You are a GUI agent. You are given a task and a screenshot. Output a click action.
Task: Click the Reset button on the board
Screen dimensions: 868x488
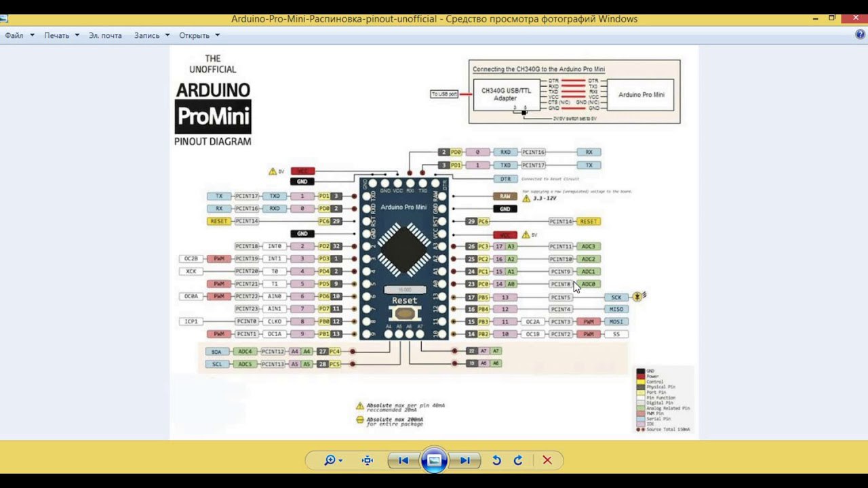(x=405, y=314)
